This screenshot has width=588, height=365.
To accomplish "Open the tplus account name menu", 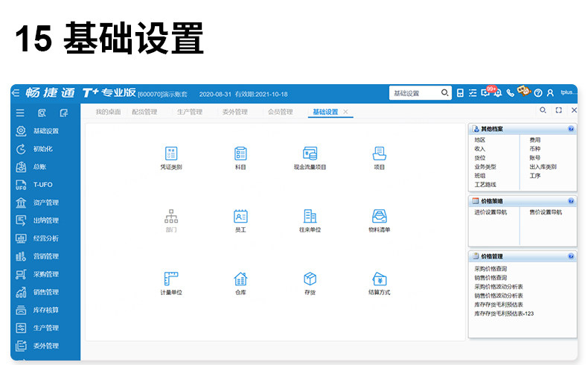I will coord(569,92).
